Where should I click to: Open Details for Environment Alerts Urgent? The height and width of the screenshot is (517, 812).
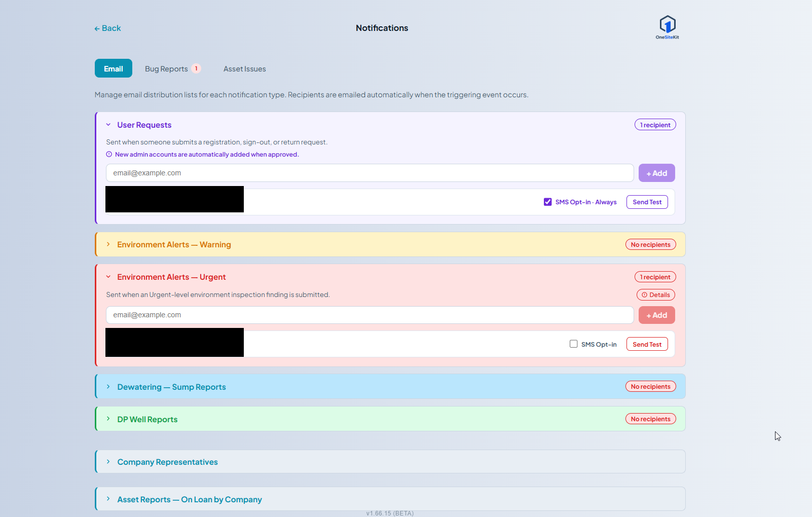(656, 294)
